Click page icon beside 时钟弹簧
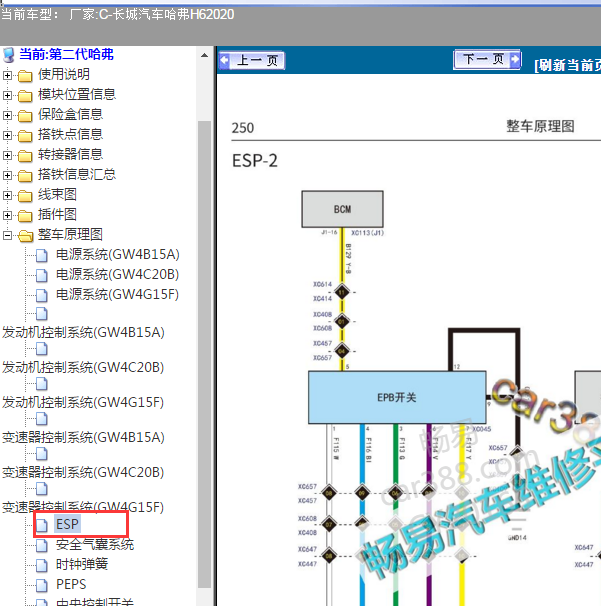The width and height of the screenshot is (601, 606). tap(42, 565)
